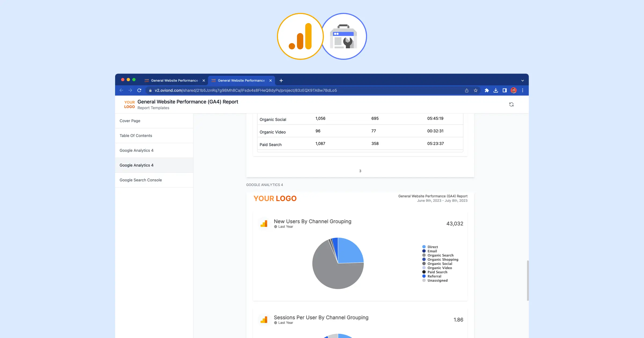Screen dimensions: 644x338
Task: Click the browser forward arrow
Action: 130,90
